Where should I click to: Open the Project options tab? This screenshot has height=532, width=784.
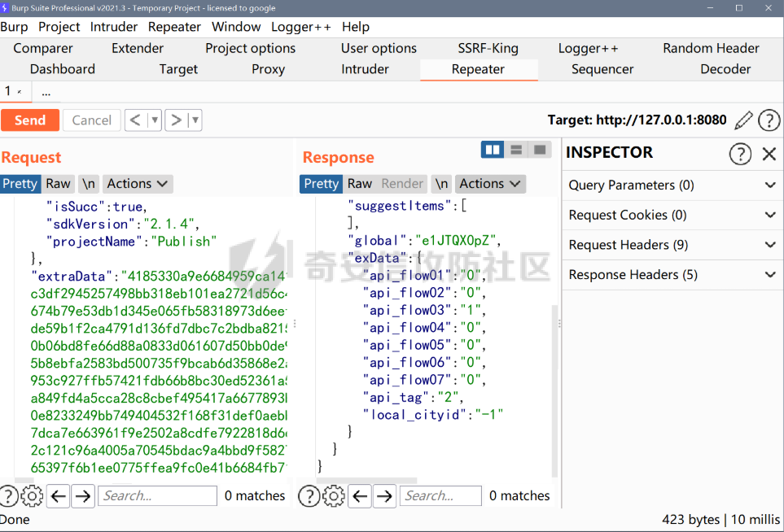coord(250,49)
